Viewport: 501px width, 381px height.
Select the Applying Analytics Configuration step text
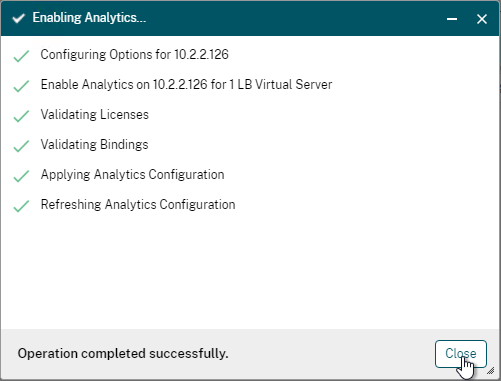tap(132, 175)
